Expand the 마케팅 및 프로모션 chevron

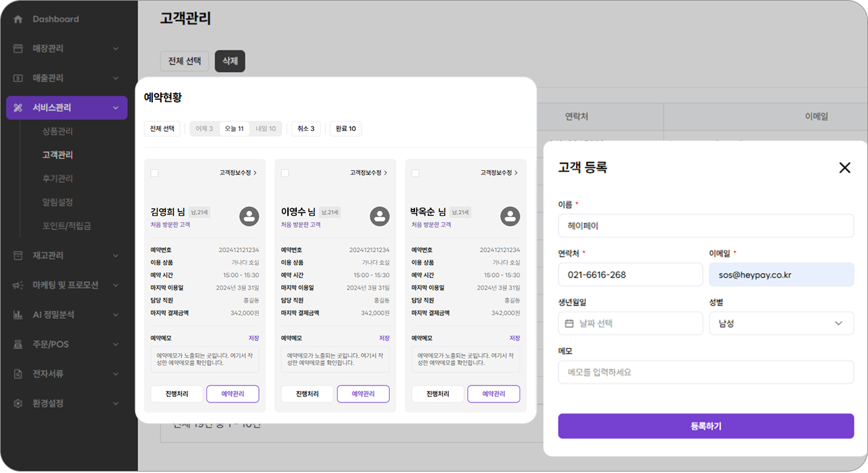[115, 285]
